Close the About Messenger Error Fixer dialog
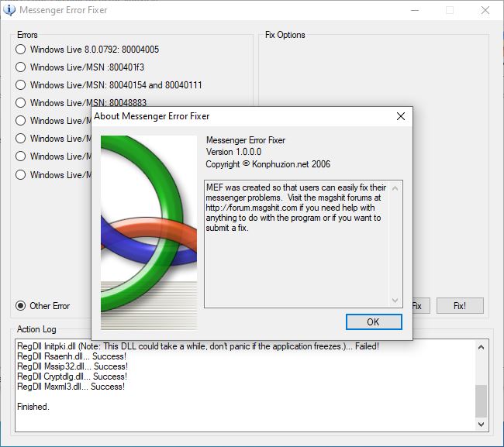The image size is (504, 447). click(x=401, y=116)
